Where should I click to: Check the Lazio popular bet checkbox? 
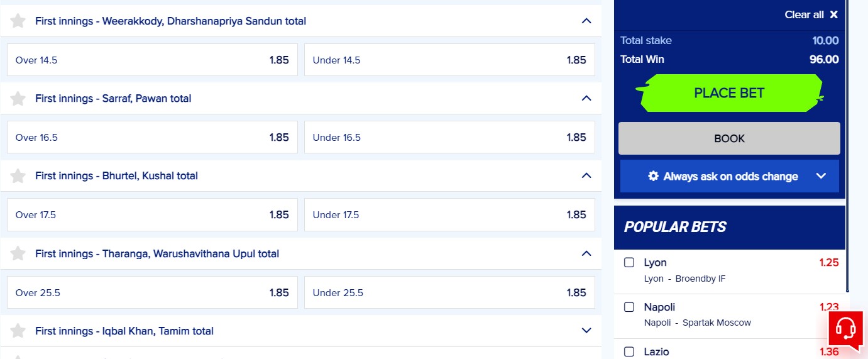tap(629, 351)
